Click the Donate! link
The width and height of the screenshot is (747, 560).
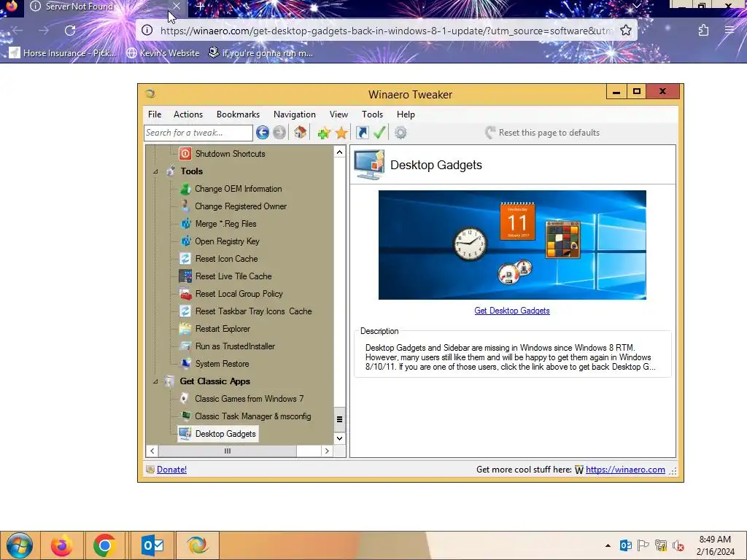click(x=171, y=470)
